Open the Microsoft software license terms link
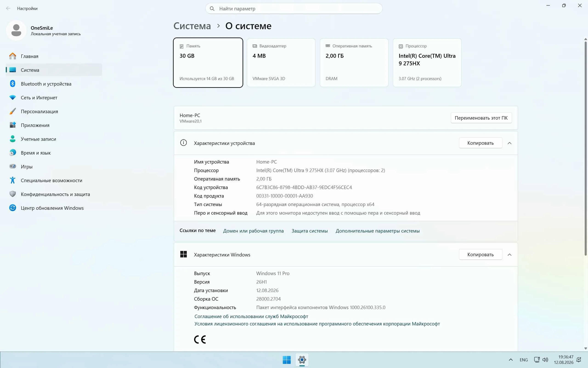The height and width of the screenshot is (368, 588). pyautogui.click(x=317, y=324)
